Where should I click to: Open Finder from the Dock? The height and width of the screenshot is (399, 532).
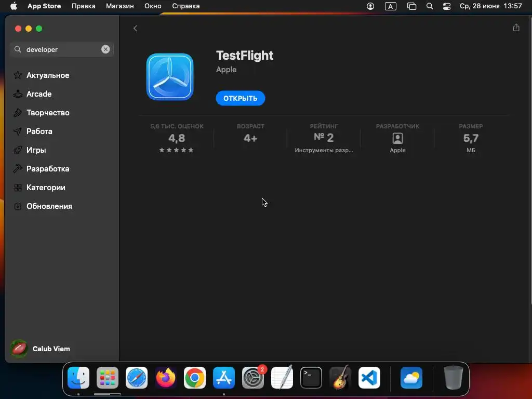click(x=78, y=378)
